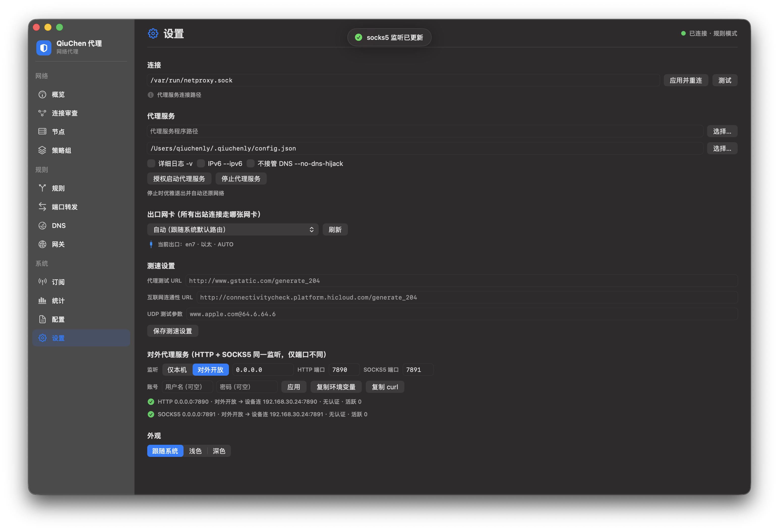This screenshot has height=532, width=779.
Task: Click the green check next to SOCKS5 0.0.0.0:7891
Action: 151,414
